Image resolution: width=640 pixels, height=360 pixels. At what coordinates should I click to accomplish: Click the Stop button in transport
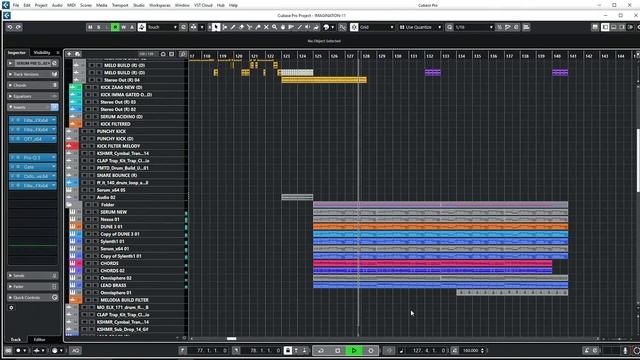coord(338,350)
